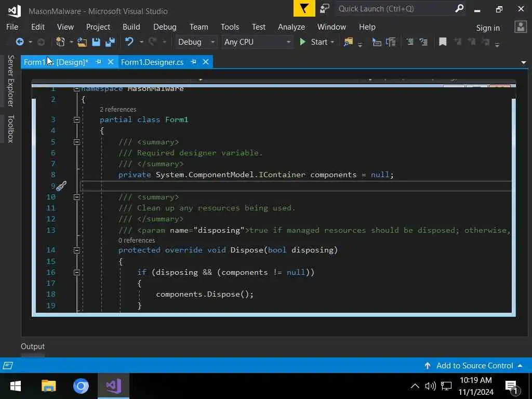Close the Form1.cs [Design] tab

pyautogui.click(x=111, y=62)
